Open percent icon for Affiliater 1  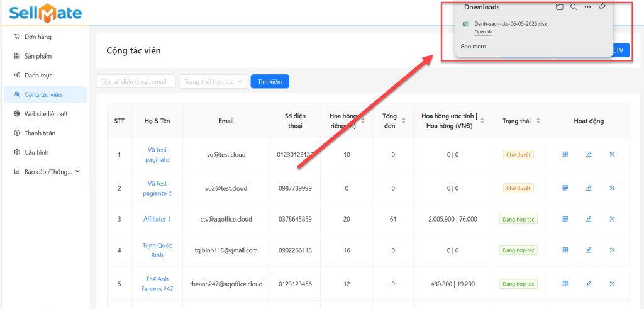click(612, 219)
